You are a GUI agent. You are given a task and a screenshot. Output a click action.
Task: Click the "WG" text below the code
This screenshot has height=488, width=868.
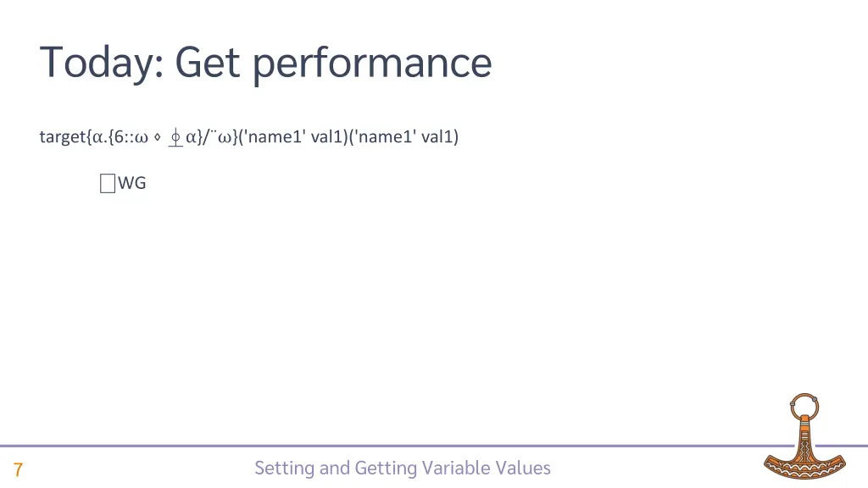tap(132, 182)
